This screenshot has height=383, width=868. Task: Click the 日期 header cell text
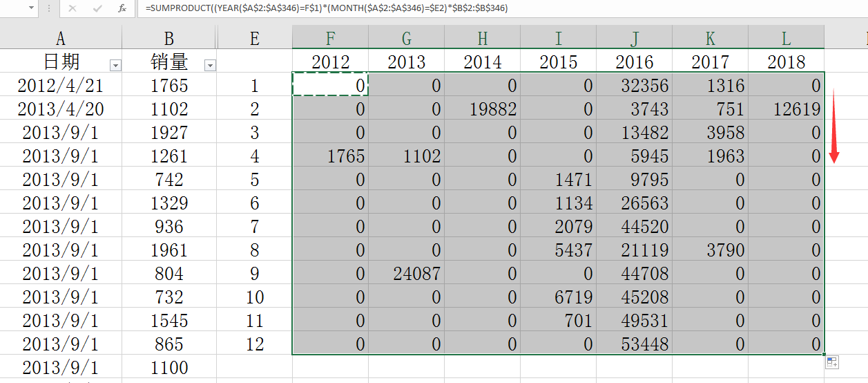pyautogui.click(x=61, y=62)
